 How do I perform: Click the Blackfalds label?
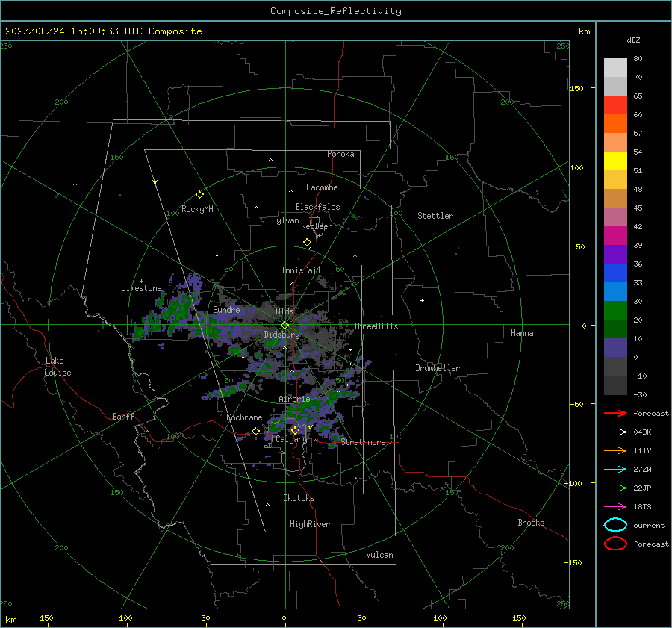coord(317,207)
